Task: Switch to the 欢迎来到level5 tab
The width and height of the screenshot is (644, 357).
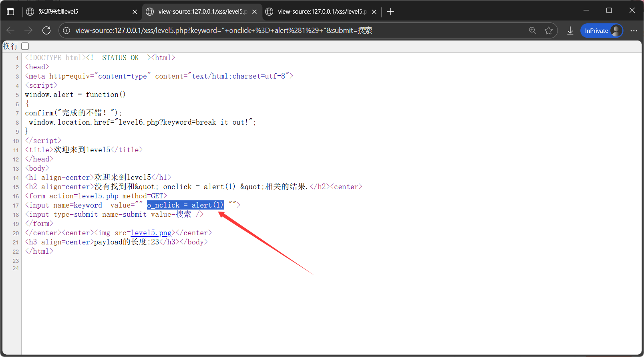Action: (x=81, y=12)
